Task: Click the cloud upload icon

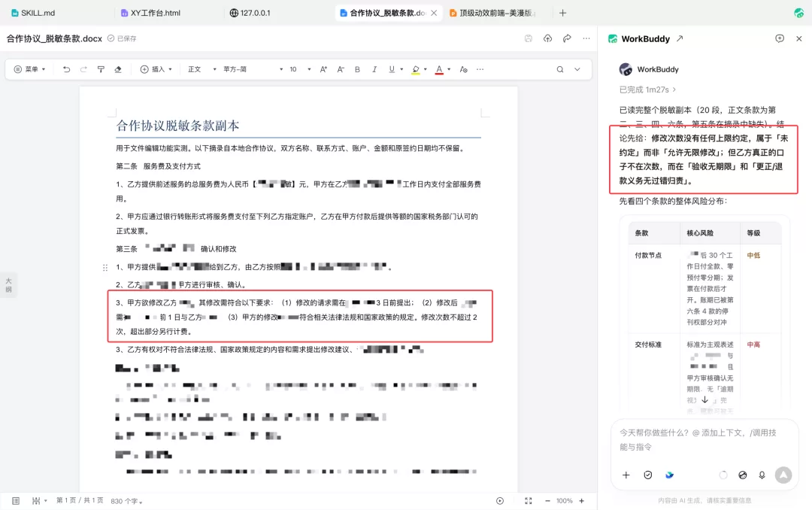Action: [x=547, y=38]
